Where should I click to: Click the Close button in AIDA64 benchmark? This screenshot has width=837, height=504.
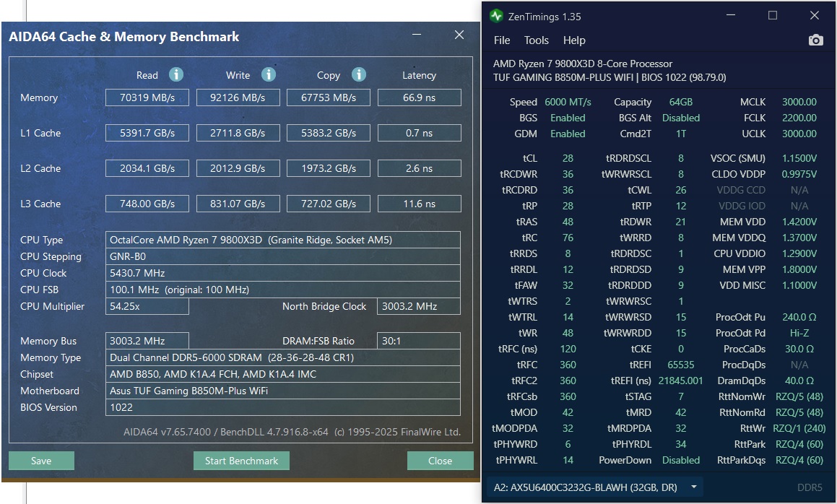(x=440, y=461)
